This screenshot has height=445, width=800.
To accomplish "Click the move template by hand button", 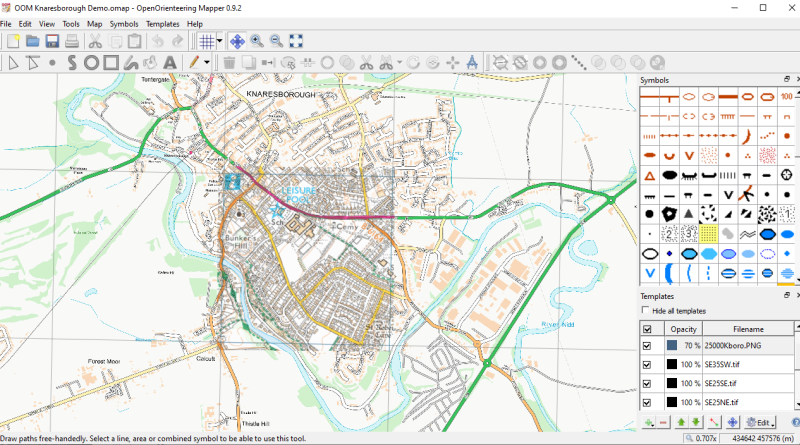I will click(733, 423).
